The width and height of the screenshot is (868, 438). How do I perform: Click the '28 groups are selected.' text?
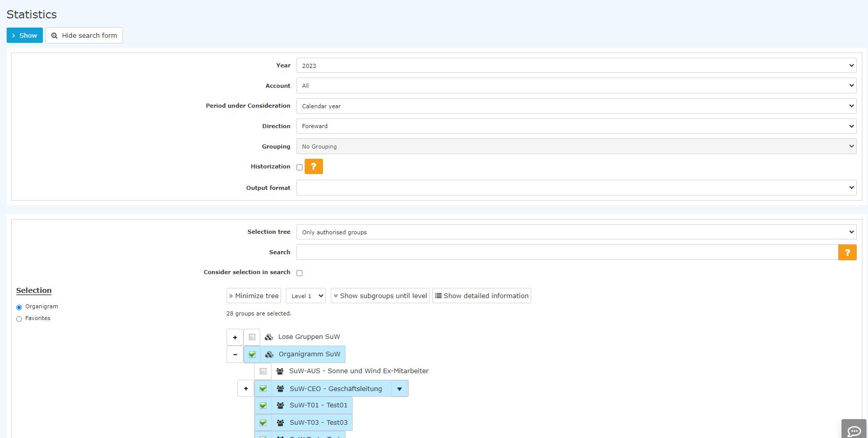pos(259,313)
